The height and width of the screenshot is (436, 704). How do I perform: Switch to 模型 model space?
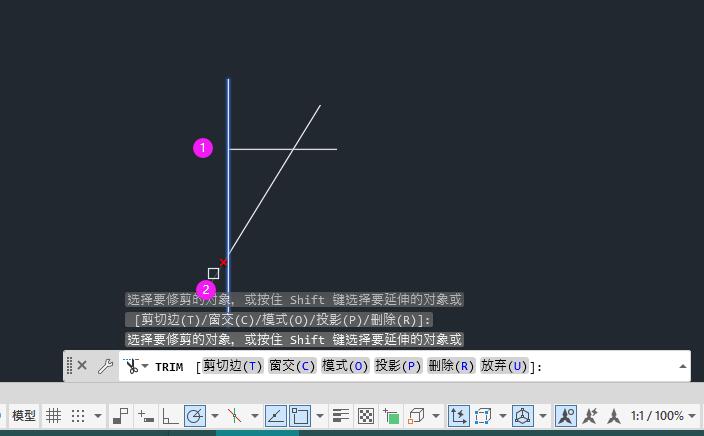tap(24, 416)
